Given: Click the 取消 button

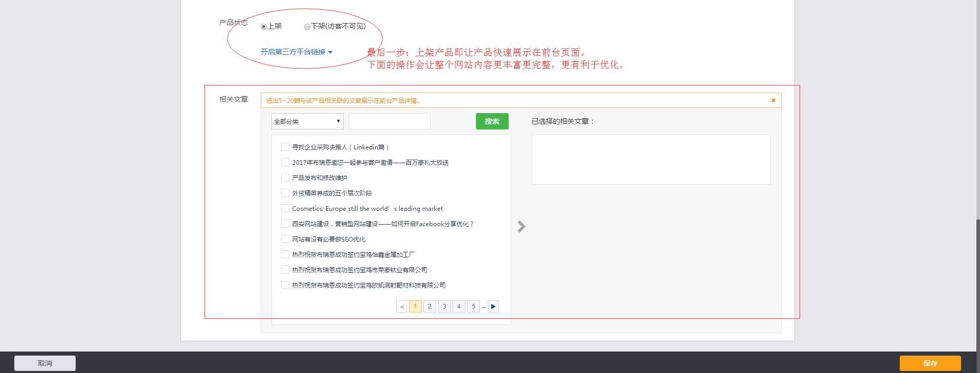Looking at the screenshot, I should pyautogui.click(x=45, y=363).
